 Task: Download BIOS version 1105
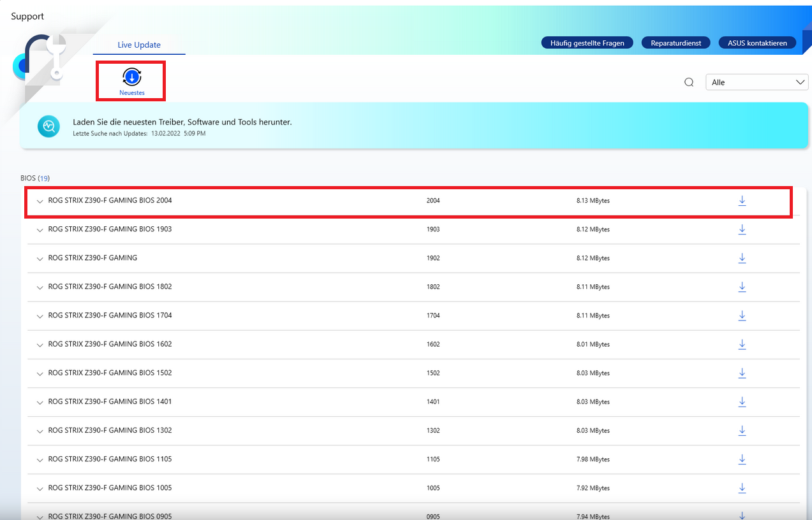pyautogui.click(x=742, y=459)
